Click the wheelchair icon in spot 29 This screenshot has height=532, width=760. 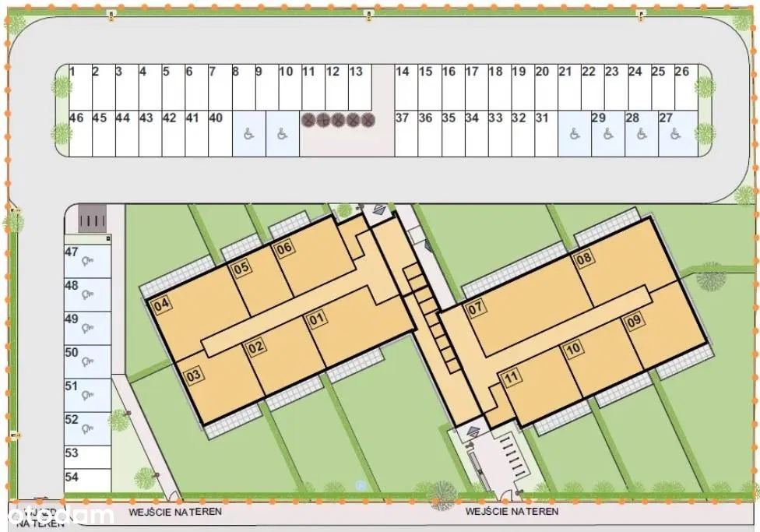click(607, 134)
